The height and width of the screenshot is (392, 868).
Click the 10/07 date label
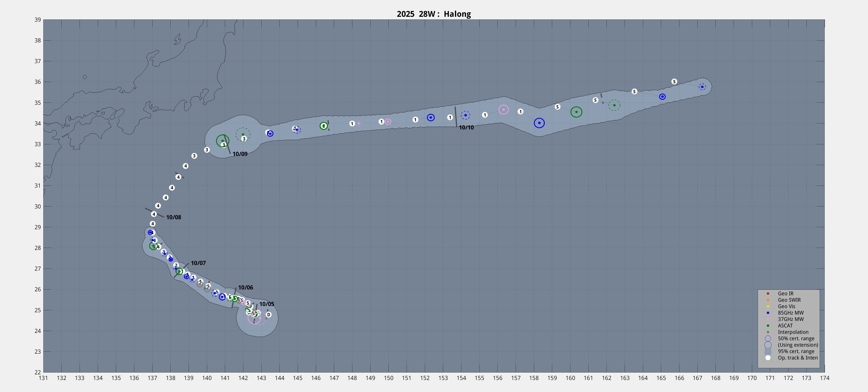pos(198,263)
